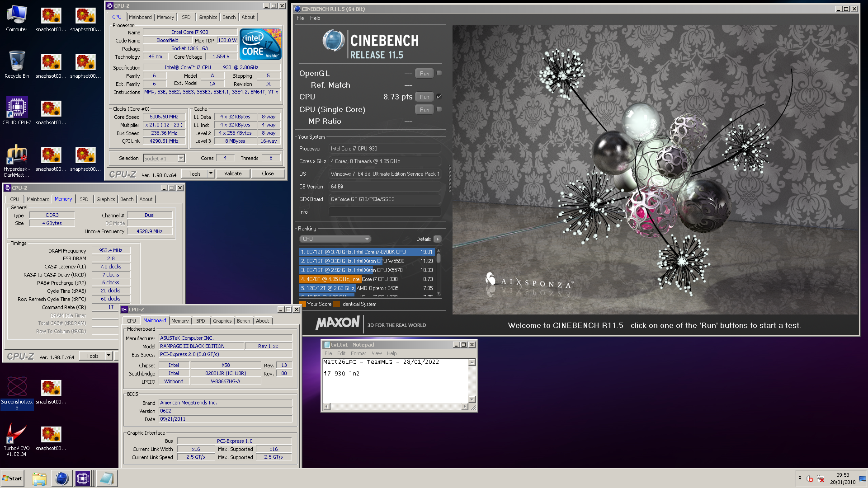Select the Hyperdesk DarkMatter desktop icon
This screenshot has width=868, height=488.
tap(17, 161)
